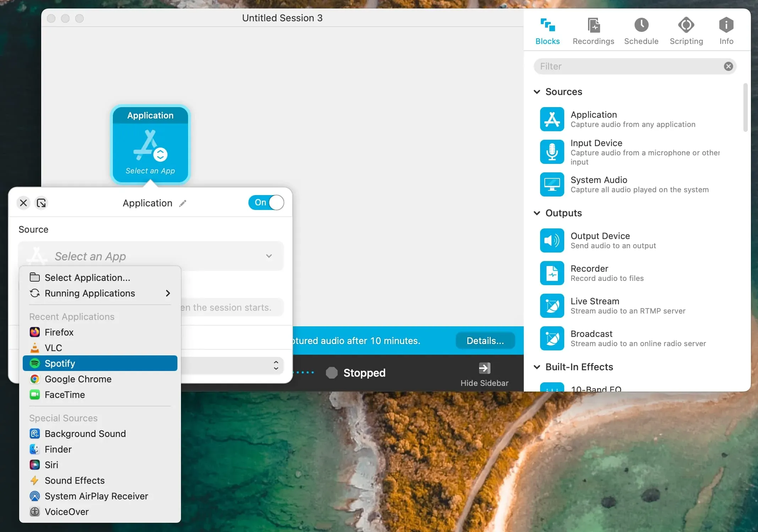Screen dimensions: 758x532
Task: Click the Recorder output icon
Action: (x=551, y=272)
